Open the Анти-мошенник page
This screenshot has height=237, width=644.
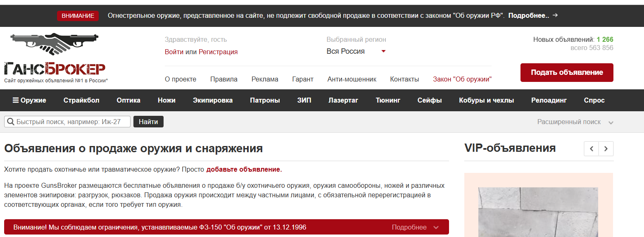click(352, 79)
